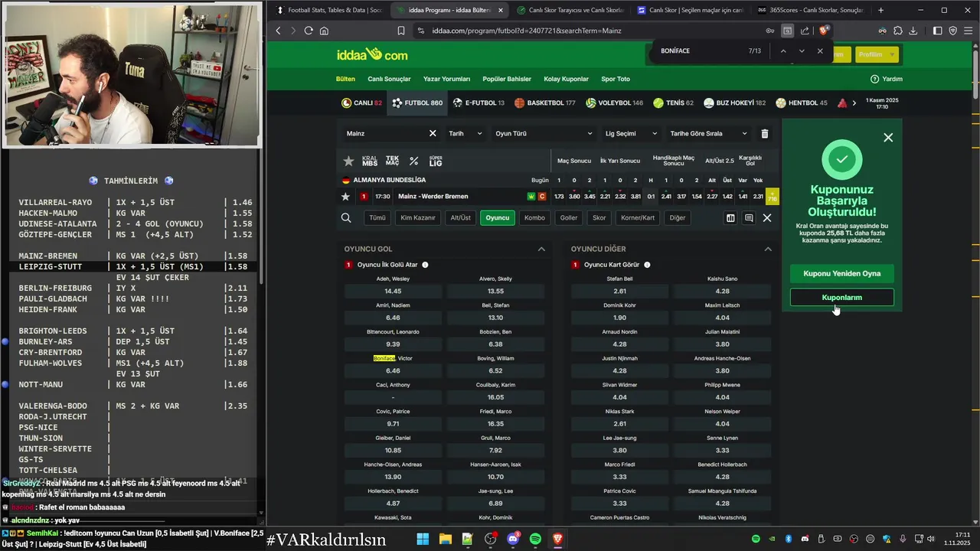The width and height of the screenshot is (980, 551).
Task: Click Kuponu Yeniden Oyna button
Action: click(842, 273)
